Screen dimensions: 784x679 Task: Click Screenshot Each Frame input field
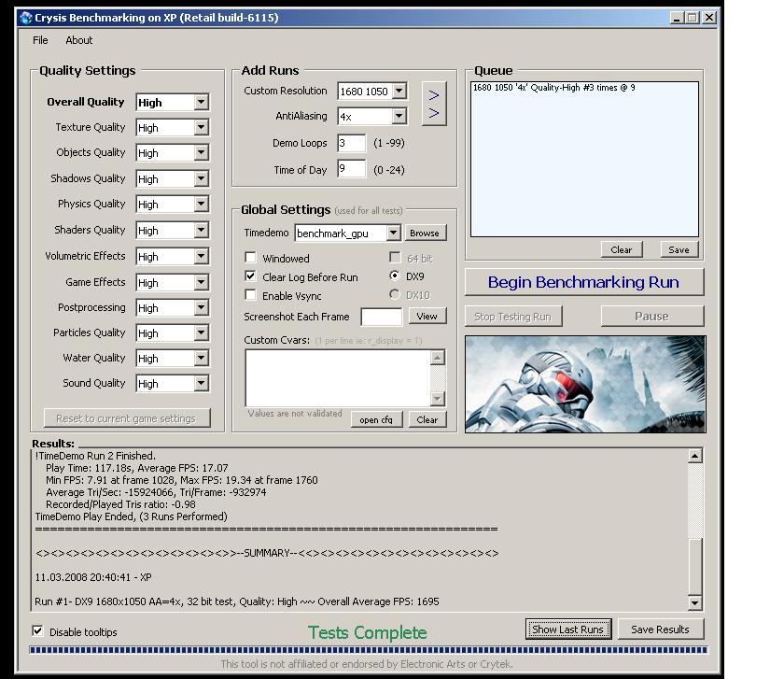[x=382, y=317]
